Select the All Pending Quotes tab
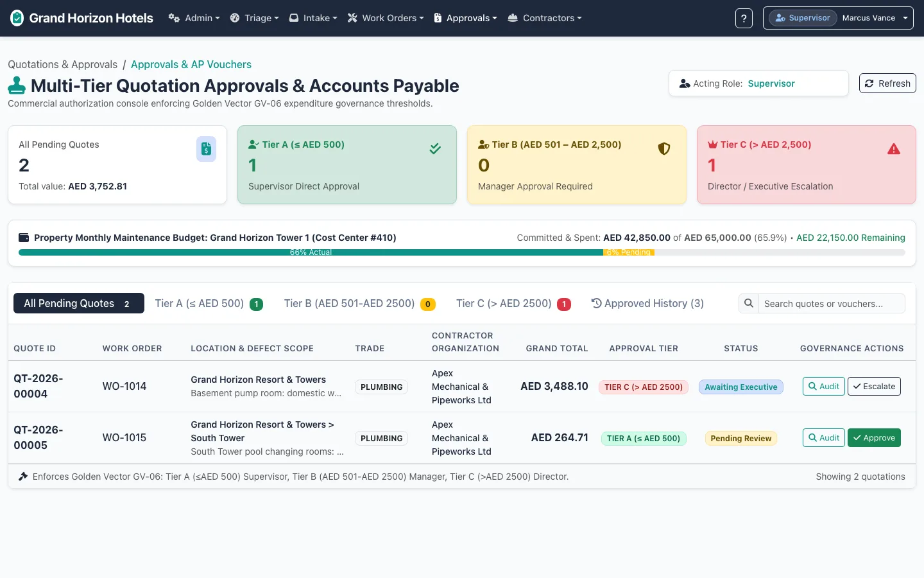Image resolution: width=924 pixels, height=578 pixels. (79, 303)
